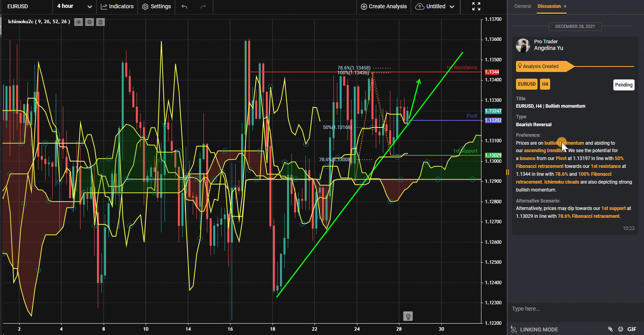Click the EURUSD symbol selector
This screenshot has width=644, height=335.
[18, 6]
